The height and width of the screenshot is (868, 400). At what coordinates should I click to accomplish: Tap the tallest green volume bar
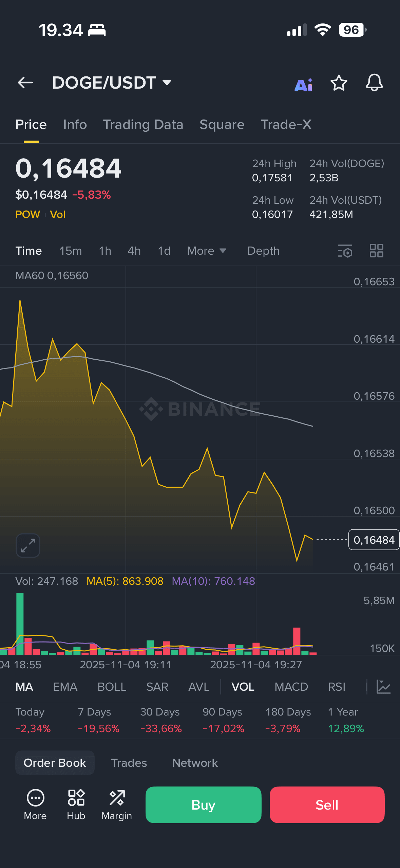point(20,623)
